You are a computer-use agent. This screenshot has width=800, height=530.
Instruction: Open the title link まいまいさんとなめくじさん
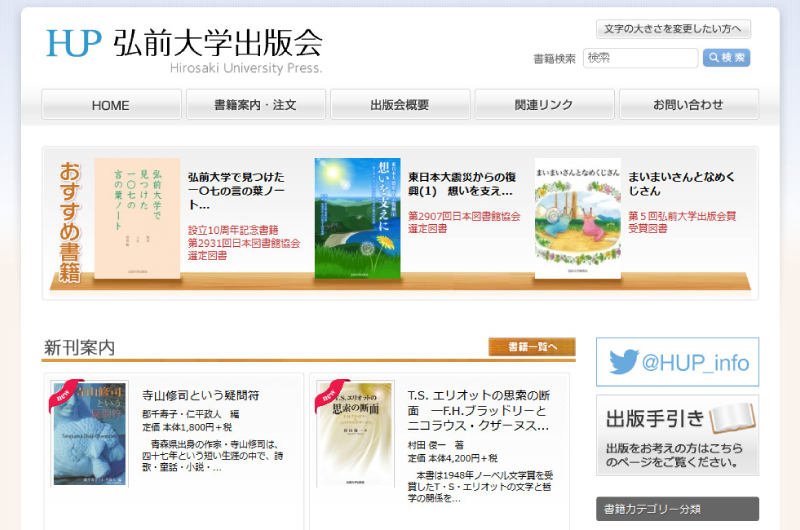tap(682, 184)
